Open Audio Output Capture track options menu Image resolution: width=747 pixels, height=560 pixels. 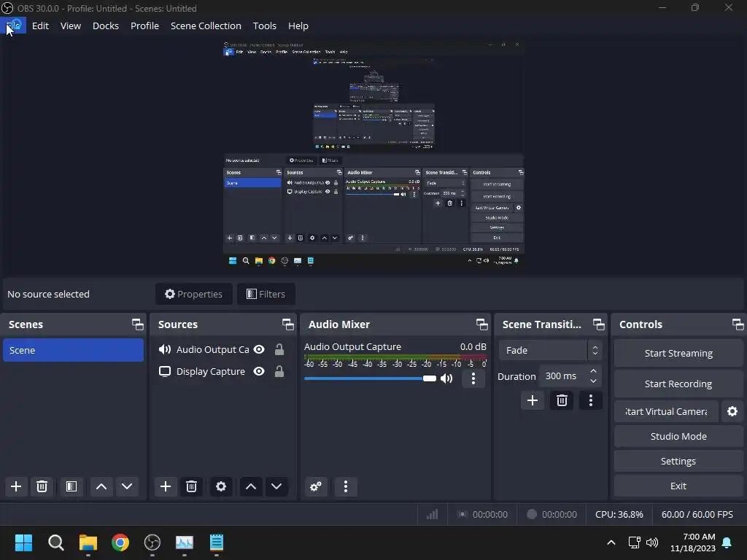click(x=473, y=378)
